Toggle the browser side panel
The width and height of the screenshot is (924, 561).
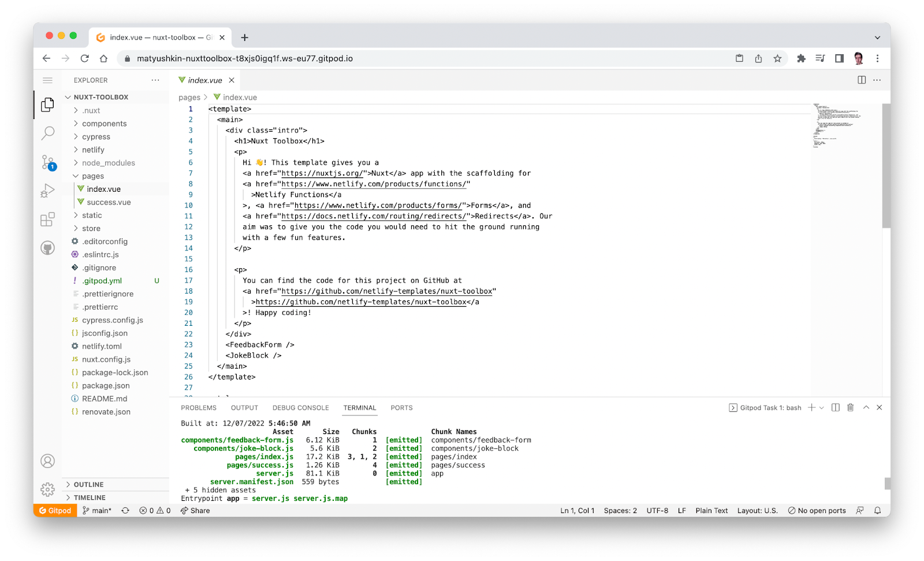pos(840,58)
